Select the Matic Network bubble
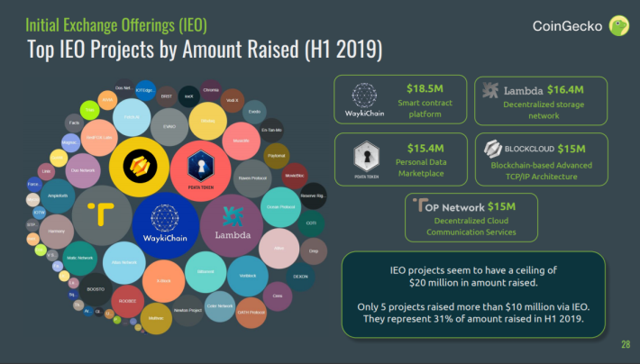 point(80,258)
